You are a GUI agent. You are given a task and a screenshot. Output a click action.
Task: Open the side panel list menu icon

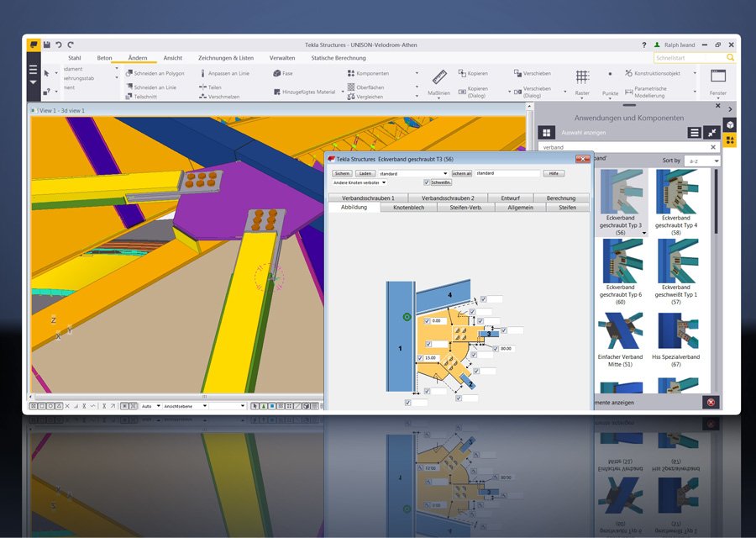[694, 132]
